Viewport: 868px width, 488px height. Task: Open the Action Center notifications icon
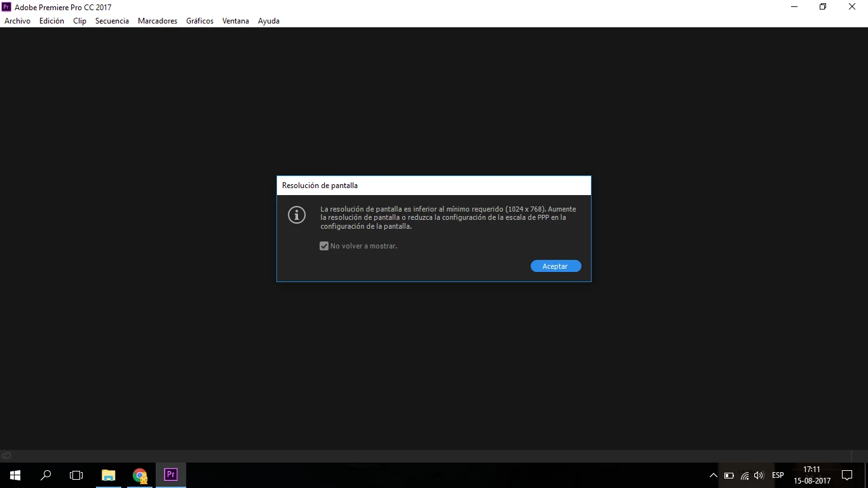pyautogui.click(x=846, y=475)
